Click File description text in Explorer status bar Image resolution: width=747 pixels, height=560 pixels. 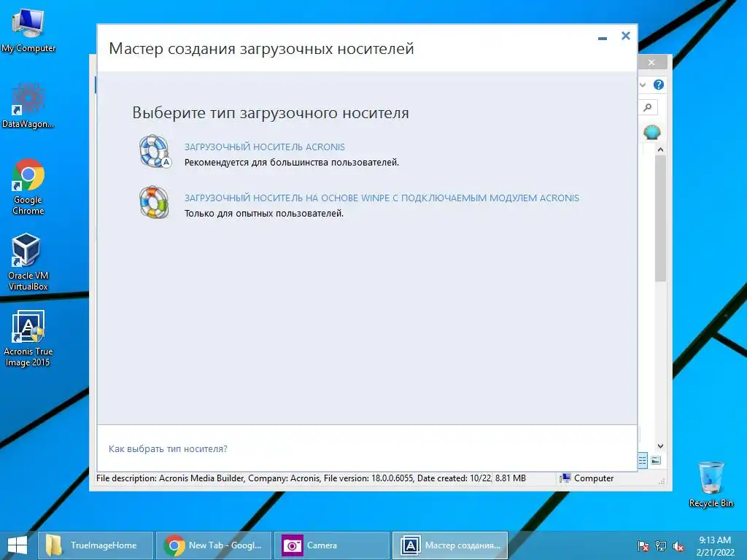click(293, 478)
